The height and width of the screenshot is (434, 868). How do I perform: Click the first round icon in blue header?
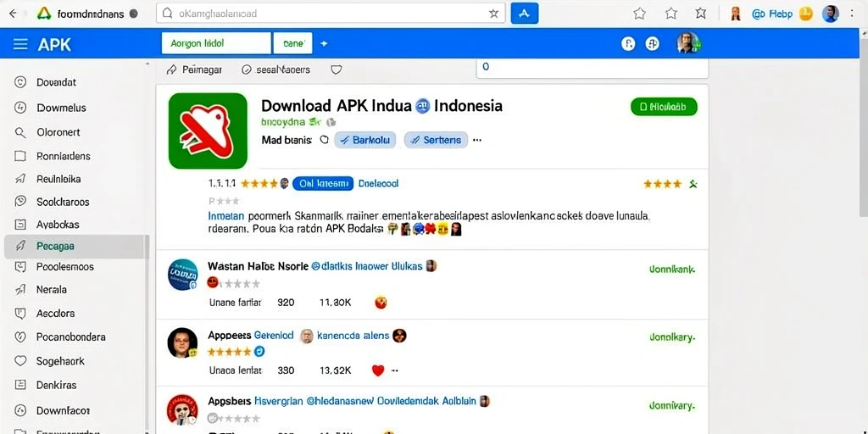[628, 44]
